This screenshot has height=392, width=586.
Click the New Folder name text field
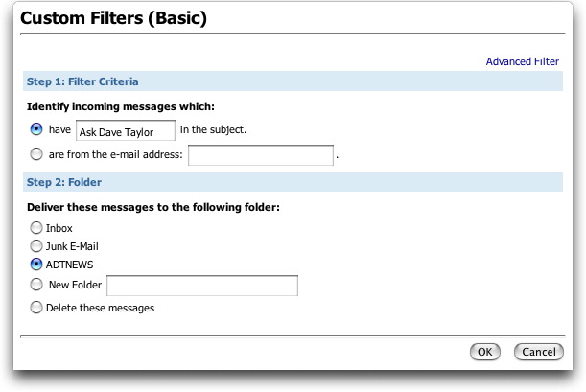pos(202,286)
